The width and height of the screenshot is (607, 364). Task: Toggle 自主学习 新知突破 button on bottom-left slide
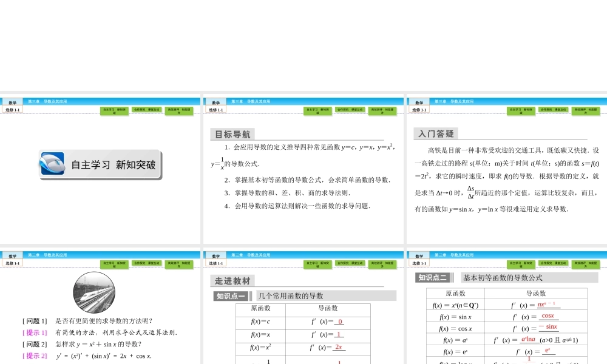pyautogui.click(x=116, y=264)
